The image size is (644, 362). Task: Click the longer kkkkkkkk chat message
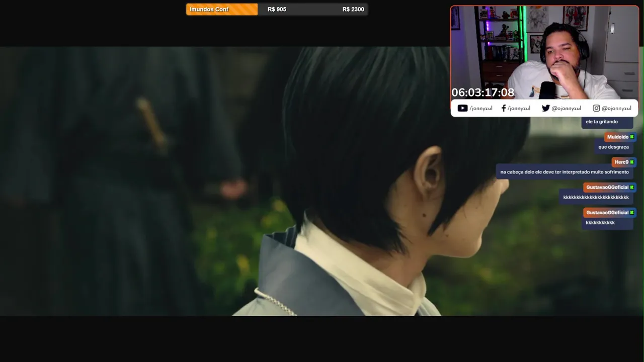coord(596,197)
